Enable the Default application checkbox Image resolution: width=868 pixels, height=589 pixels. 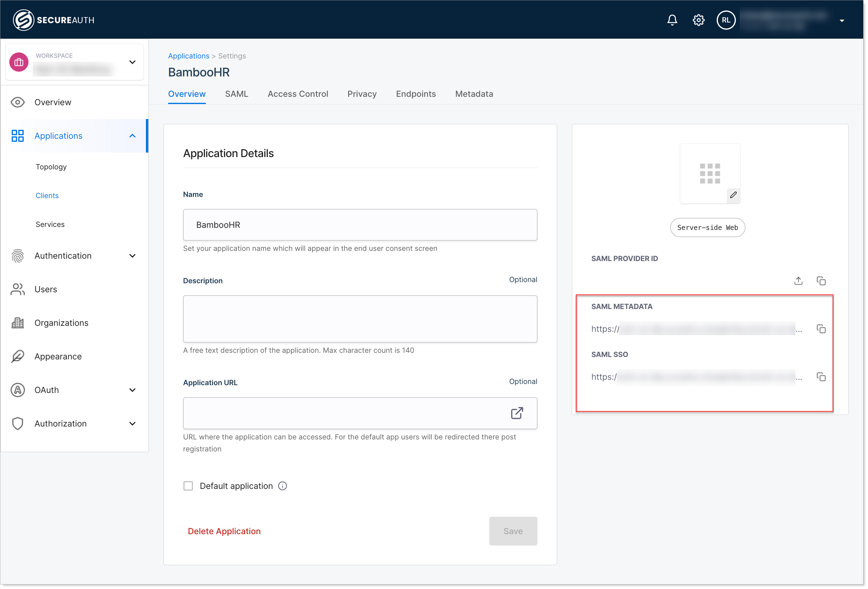coord(188,486)
